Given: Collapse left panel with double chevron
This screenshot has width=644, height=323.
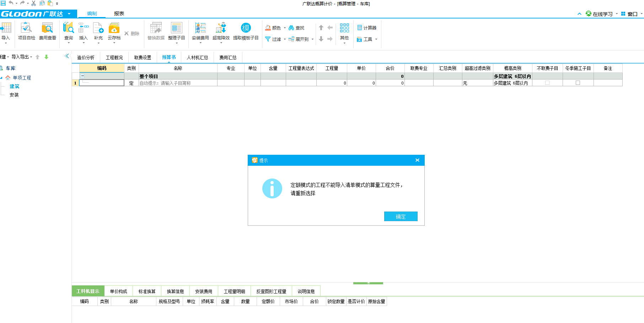Looking at the screenshot, I should [x=67, y=56].
